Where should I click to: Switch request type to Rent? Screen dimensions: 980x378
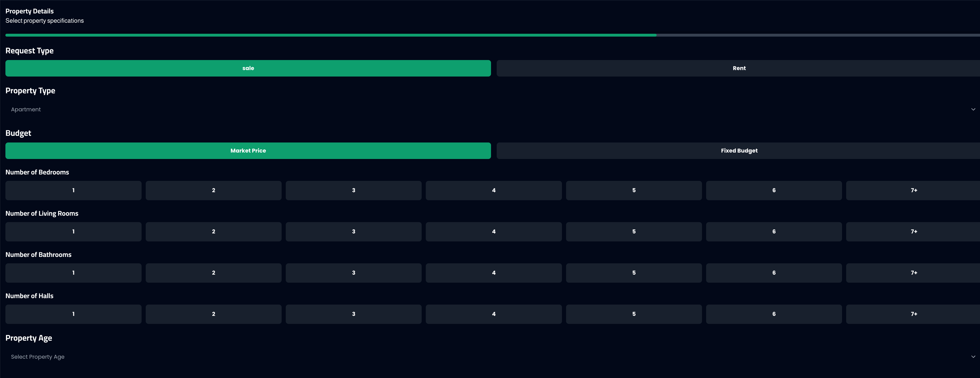739,68
